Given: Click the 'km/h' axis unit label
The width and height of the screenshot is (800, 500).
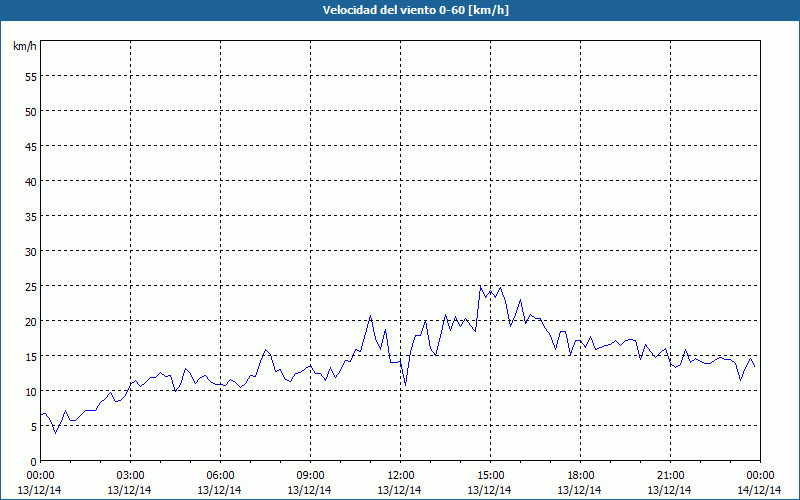Looking at the screenshot, I should coord(24,46).
